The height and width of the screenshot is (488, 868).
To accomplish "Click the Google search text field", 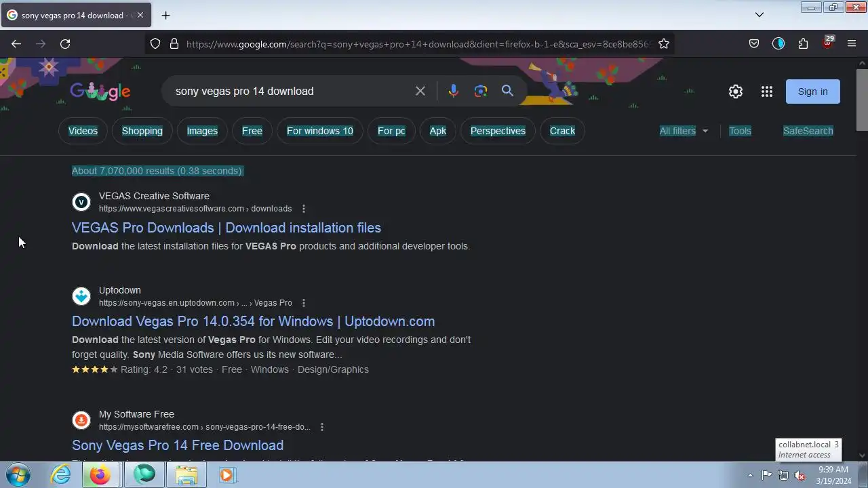I will pos(292,91).
